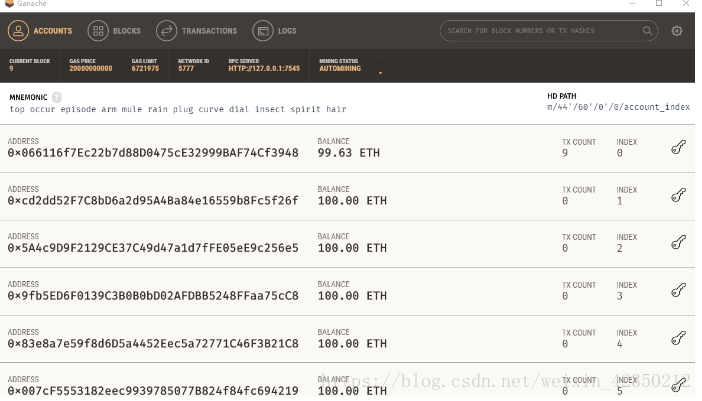Show private key for account index 2

click(678, 242)
